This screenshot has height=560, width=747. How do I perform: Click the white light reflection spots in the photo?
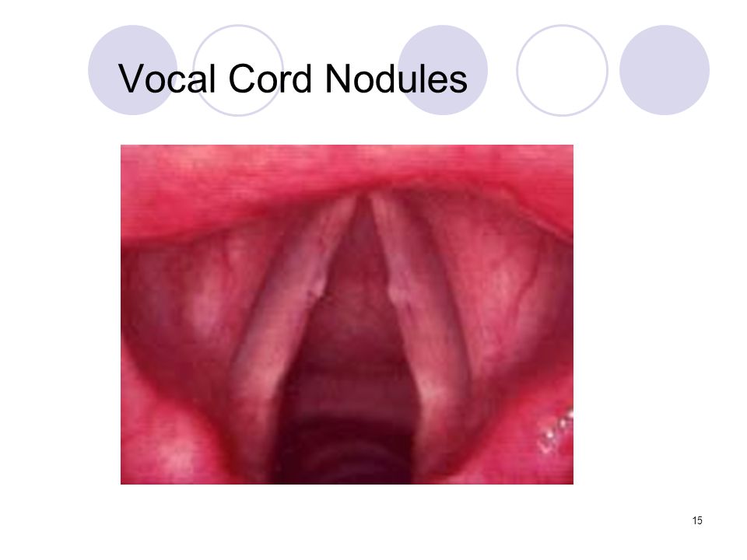click(x=556, y=432)
